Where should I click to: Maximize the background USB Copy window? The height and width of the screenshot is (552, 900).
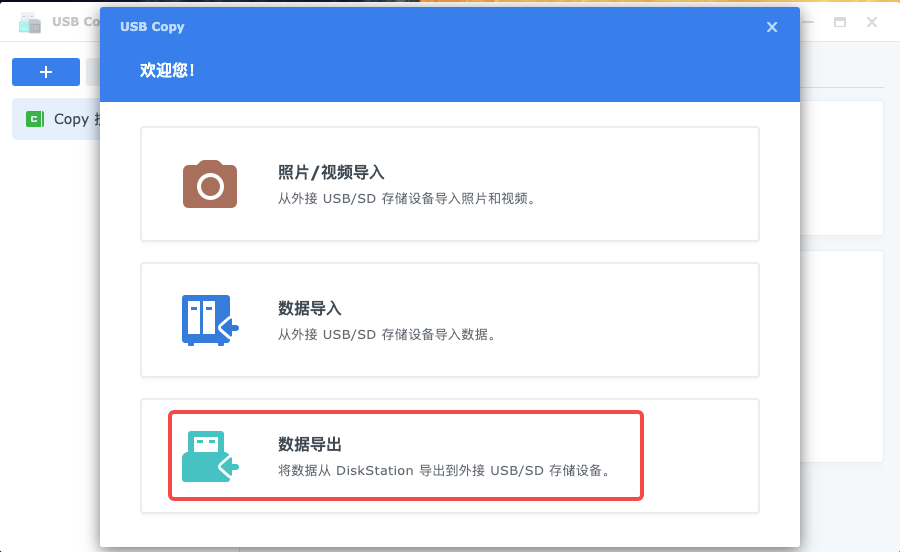840,22
